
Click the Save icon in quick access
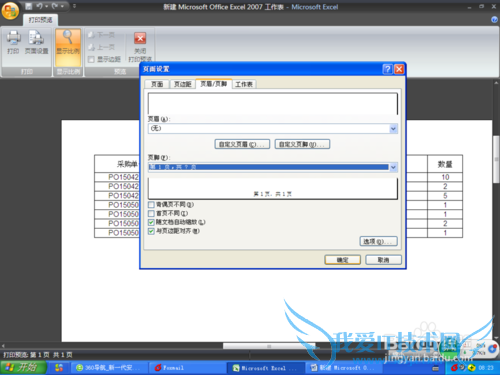(29, 6)
